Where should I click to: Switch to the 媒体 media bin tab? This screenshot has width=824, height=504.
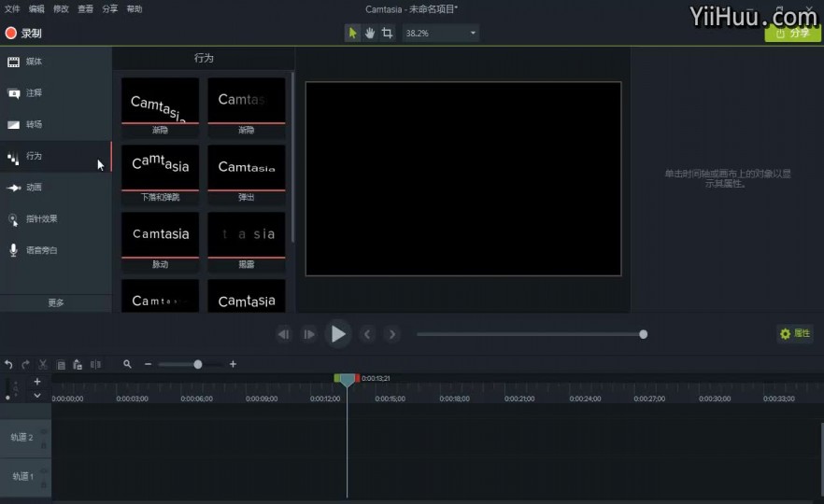point(56,62)
